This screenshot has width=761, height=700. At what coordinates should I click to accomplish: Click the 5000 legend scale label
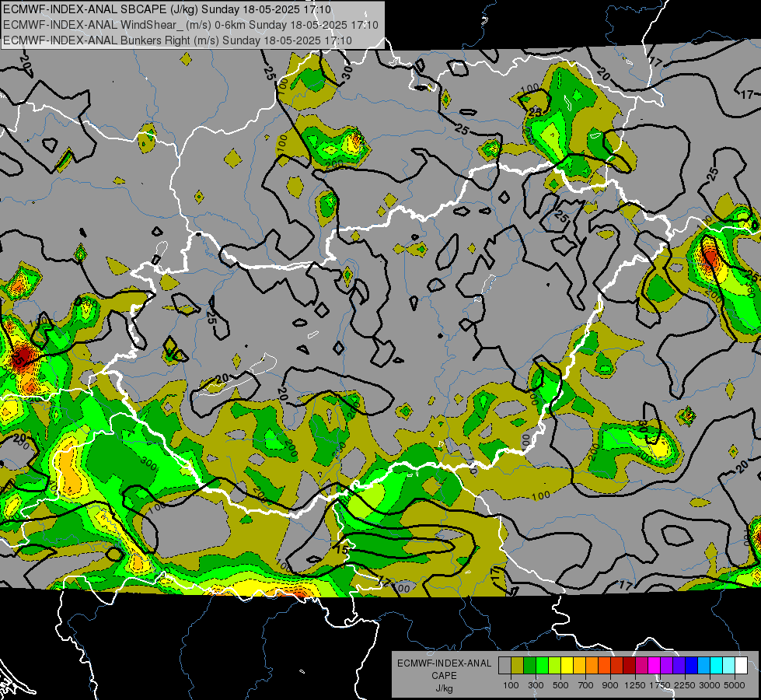(735, 685)
